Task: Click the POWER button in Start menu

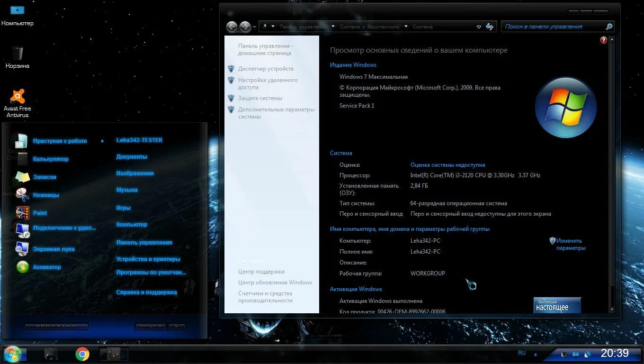Action: [x=152, y=327]
